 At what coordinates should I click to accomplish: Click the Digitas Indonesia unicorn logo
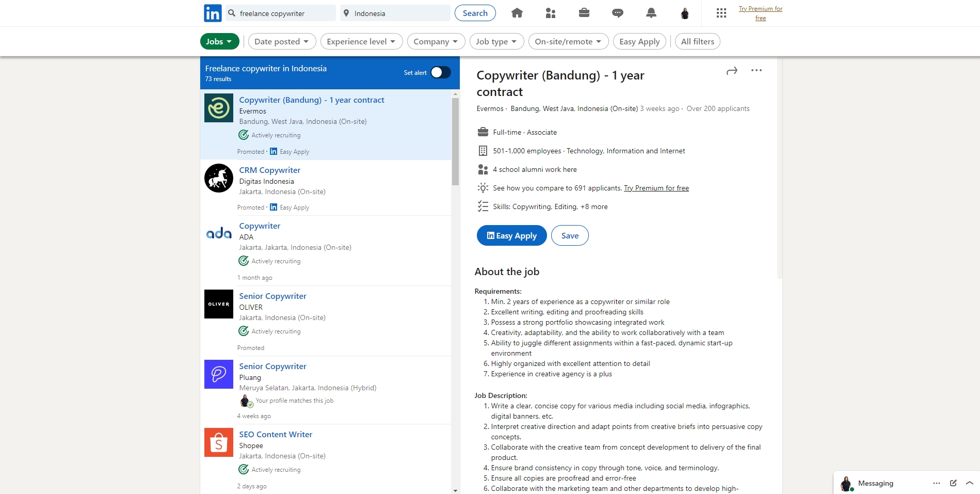(x=219, y=178)
